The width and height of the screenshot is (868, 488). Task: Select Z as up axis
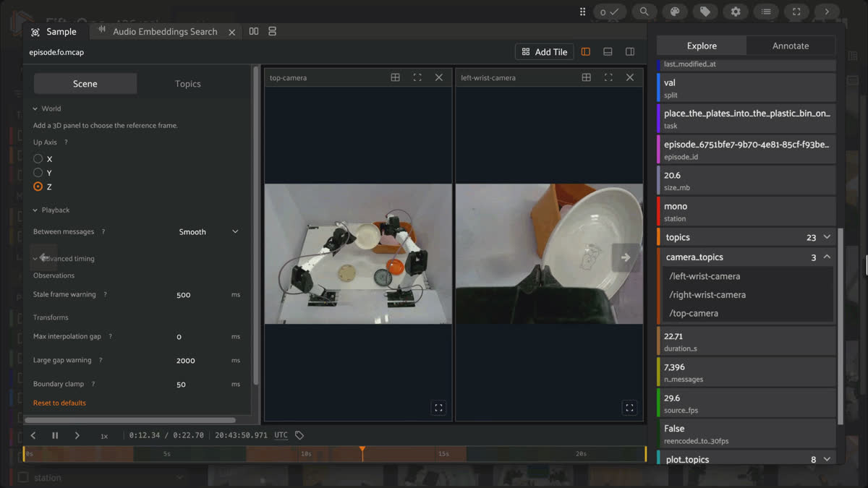coord(38,187)
